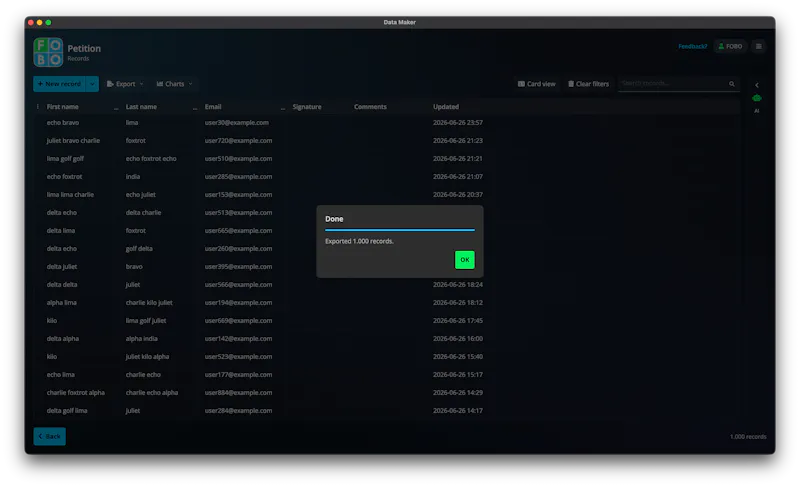Click the user884@example.com email cell
The image size is (800, 487).
(x=238, y=393)
